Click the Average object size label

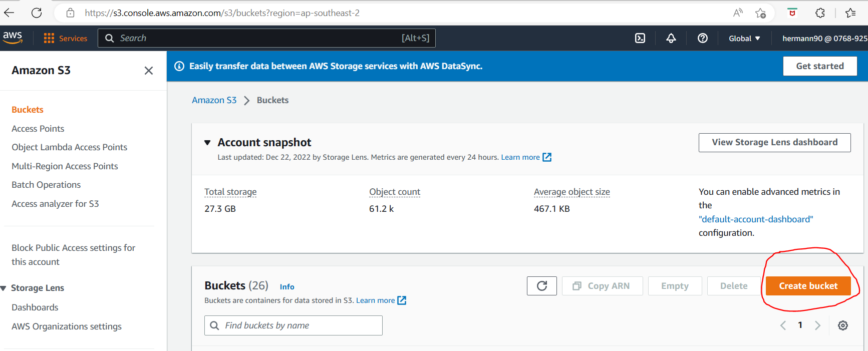(x=572, y=192)
